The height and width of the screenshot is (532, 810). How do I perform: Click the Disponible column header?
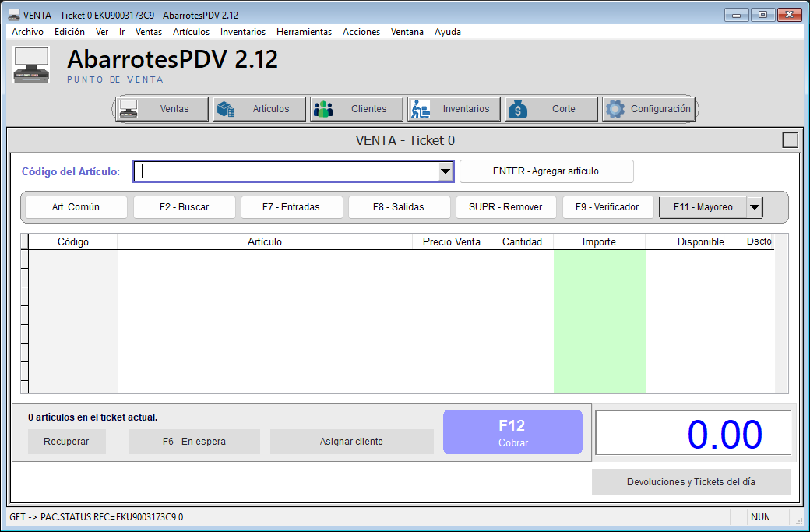[x=685, y=241]
